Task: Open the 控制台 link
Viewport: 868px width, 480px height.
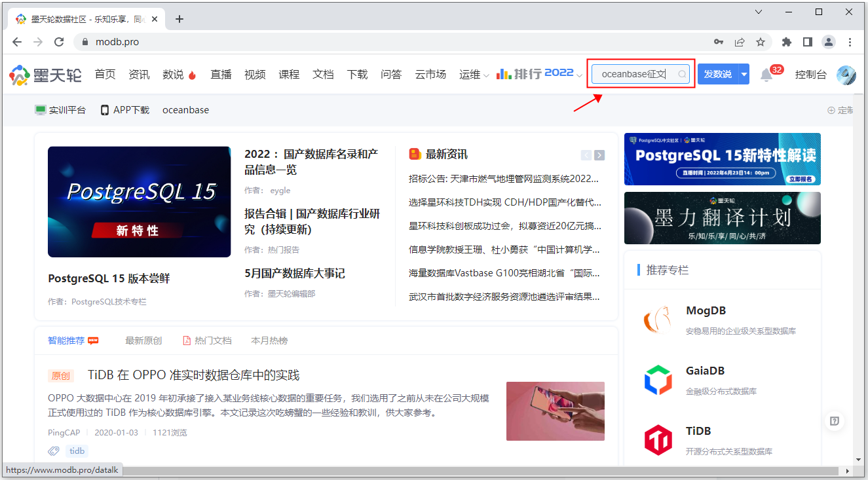Action: pyautogui.click(x=811, y=75)
